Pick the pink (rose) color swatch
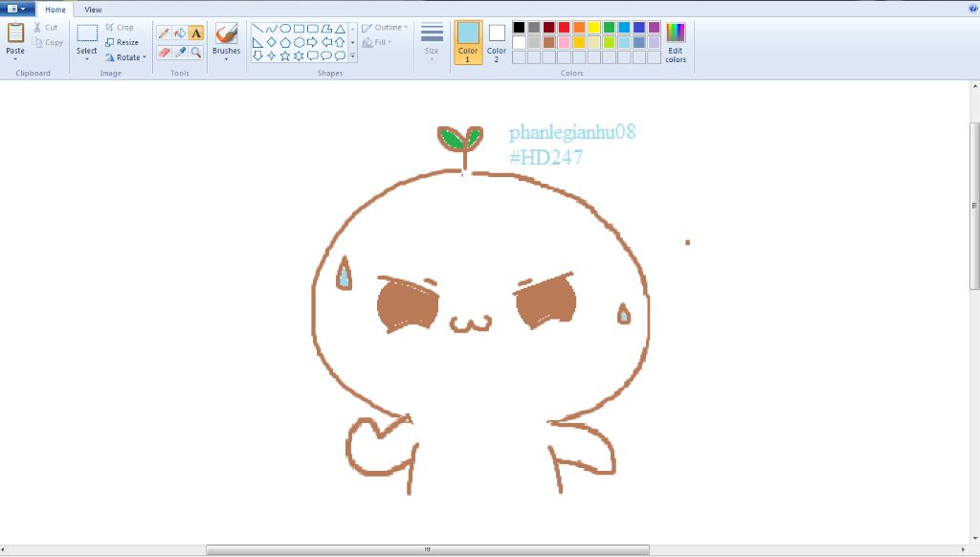Viewport: 980px width, 557px height. click(564, 42)
